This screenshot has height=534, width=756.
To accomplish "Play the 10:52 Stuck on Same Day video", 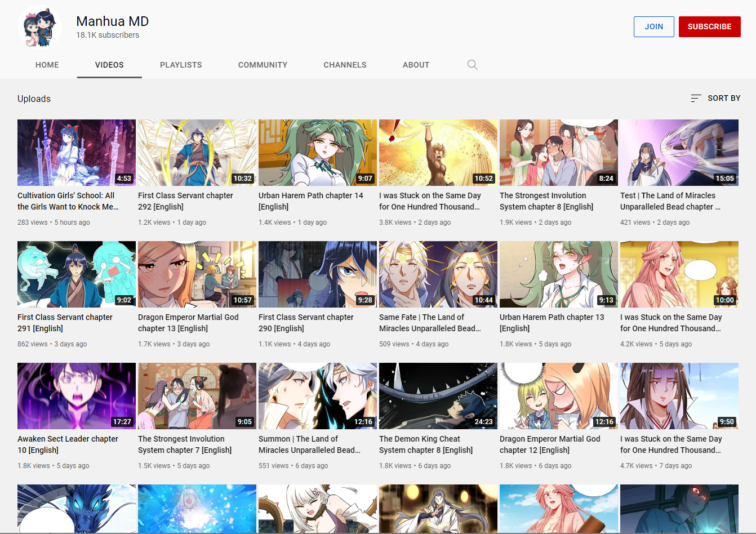I will click(x=438, y=153).
